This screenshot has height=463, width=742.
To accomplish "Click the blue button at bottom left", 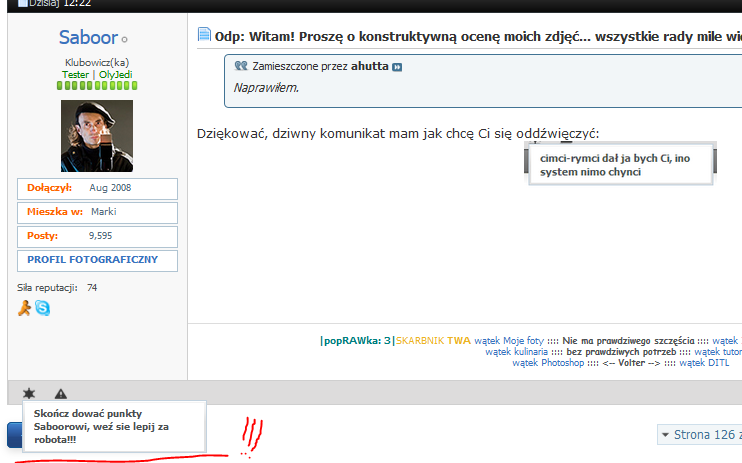I will click(x=12, y=435).
